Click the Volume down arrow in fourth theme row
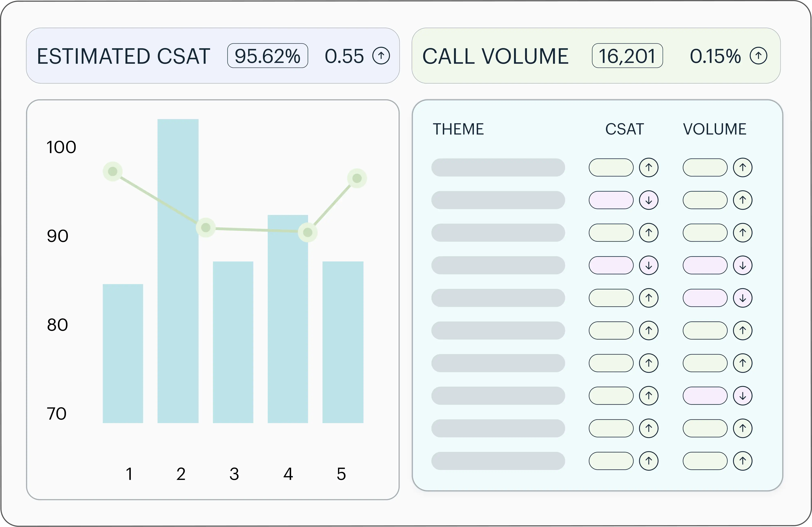This screenshot has height=527, width=812. pos(742,266)
